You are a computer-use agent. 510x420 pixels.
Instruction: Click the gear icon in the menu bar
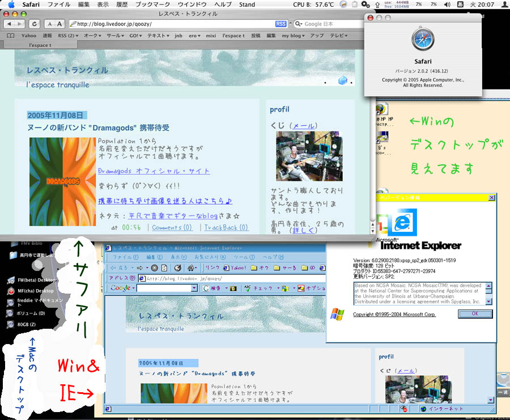(365, 5)
